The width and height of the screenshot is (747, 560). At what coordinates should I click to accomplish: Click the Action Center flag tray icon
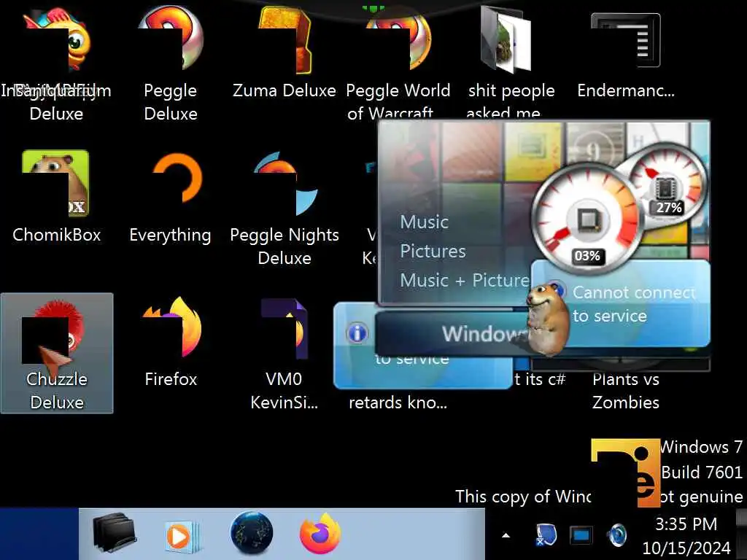click(x=545, y=534)
